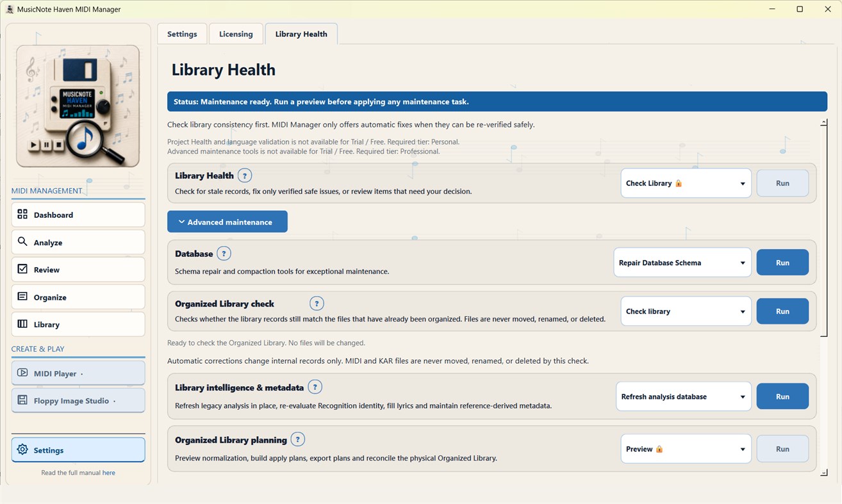Click the Run button for Organized Library planning

tap(782, 449)
